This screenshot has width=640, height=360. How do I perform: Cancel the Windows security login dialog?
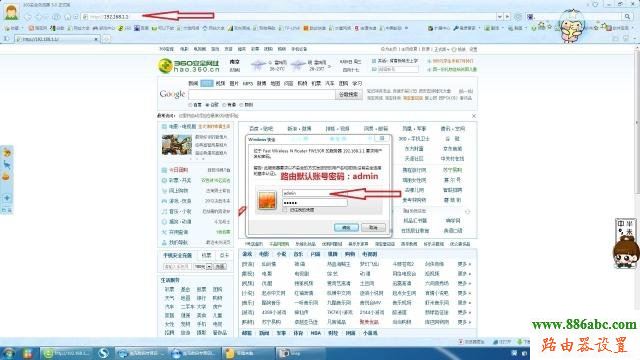(373, 227)
